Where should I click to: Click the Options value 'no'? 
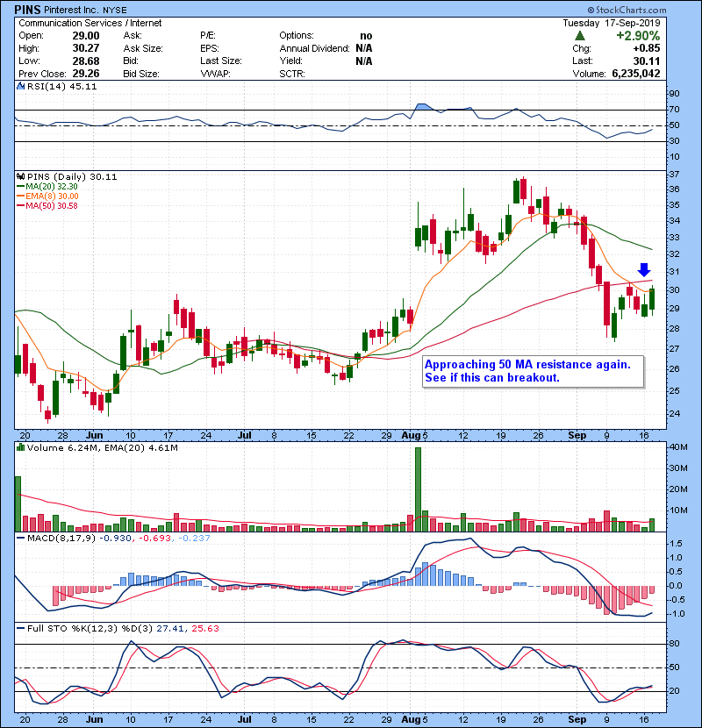click(x=366, y=36)
